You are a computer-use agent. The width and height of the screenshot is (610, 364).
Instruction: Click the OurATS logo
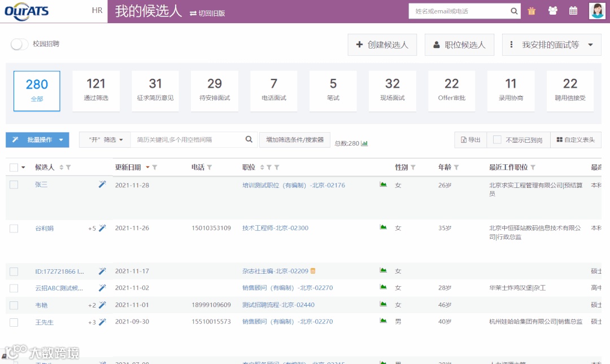point(27,11)
